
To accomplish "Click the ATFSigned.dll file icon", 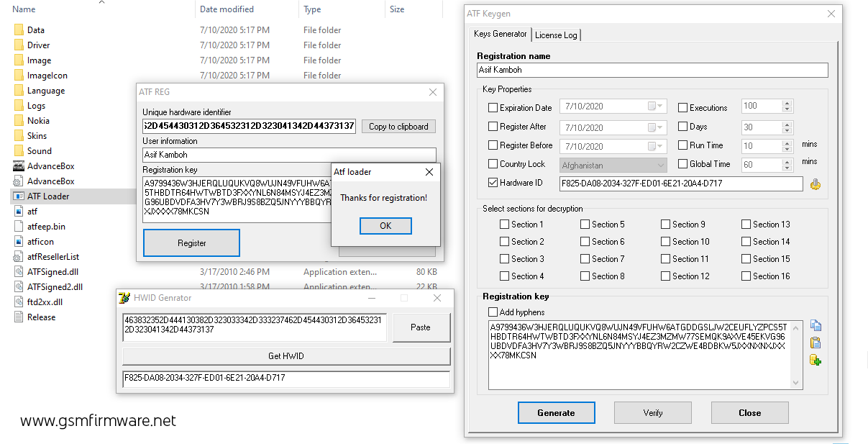I will pos(19,272).
